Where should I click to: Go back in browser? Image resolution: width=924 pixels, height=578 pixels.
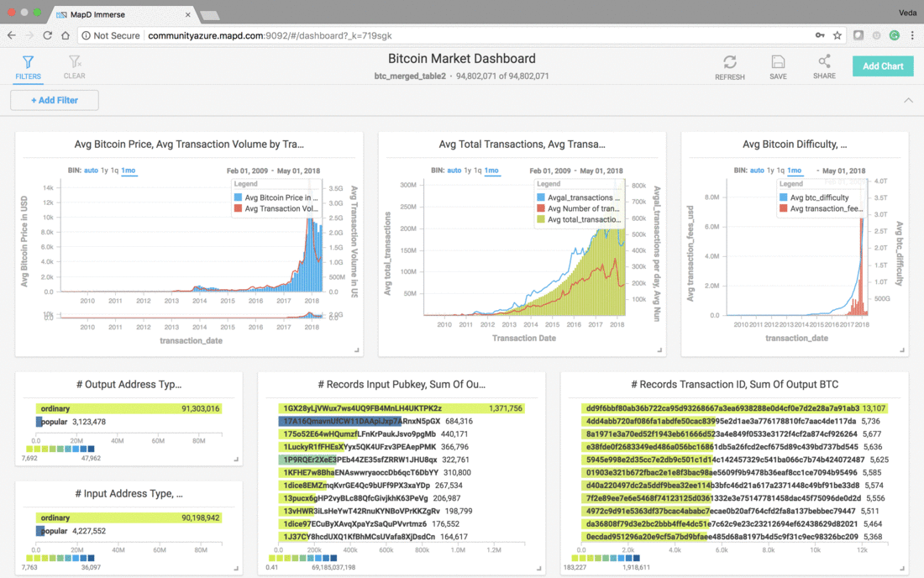click(x=12, y=35)
